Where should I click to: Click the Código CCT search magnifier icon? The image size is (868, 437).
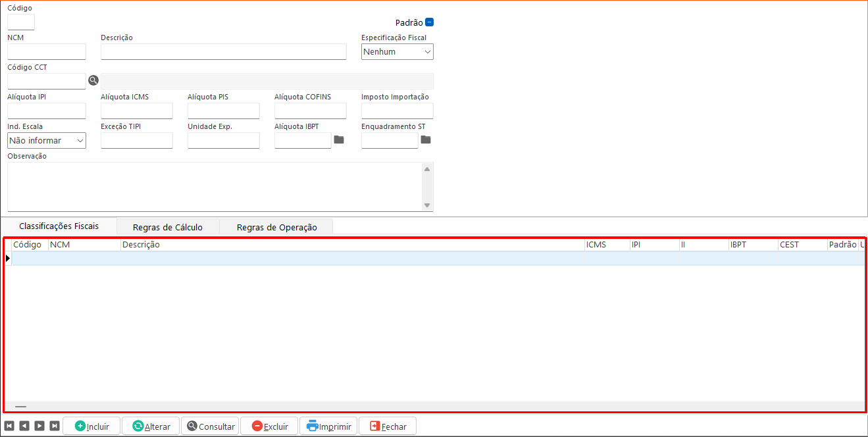pos(93,80)
